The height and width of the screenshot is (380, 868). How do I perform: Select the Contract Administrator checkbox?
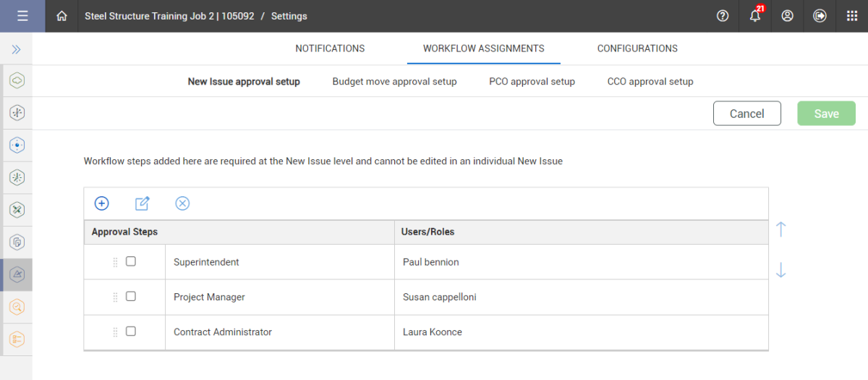[x=131, y=331]
